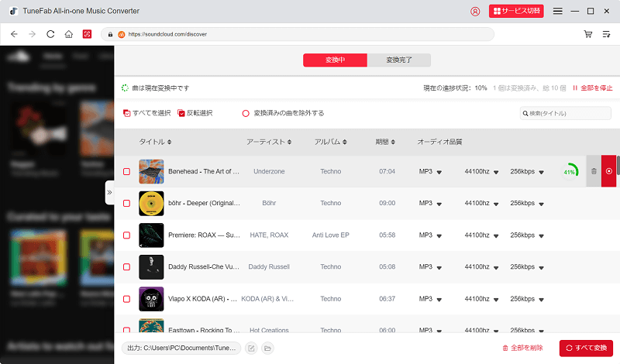
Task: Click the Daddy Russell artist name
Action: [x=269, y=266]
